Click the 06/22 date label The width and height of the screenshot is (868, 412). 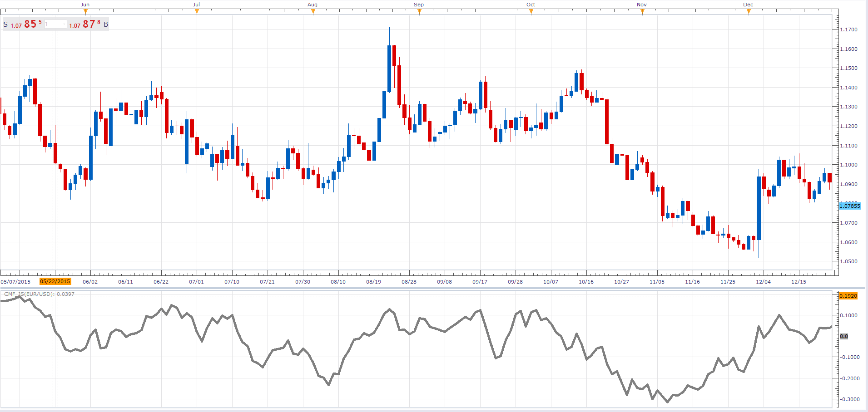click(x=161, y=282)
